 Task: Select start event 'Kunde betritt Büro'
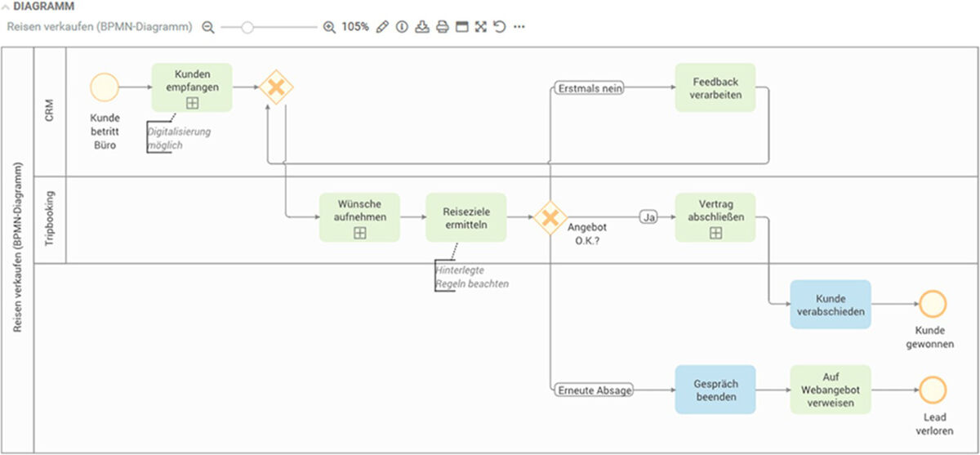105,87
